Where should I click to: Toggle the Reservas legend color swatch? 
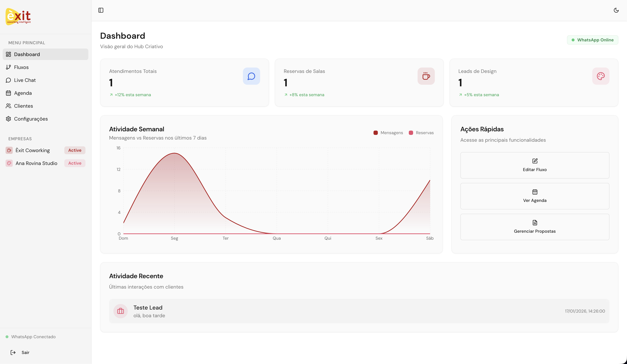pyautogui.click(x=411, y=133)
